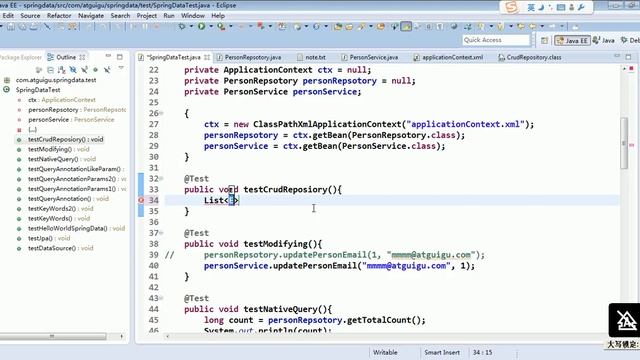640x360 pixels.
Task: Select testDataSource() in Outline
Action: click(60, 248)
